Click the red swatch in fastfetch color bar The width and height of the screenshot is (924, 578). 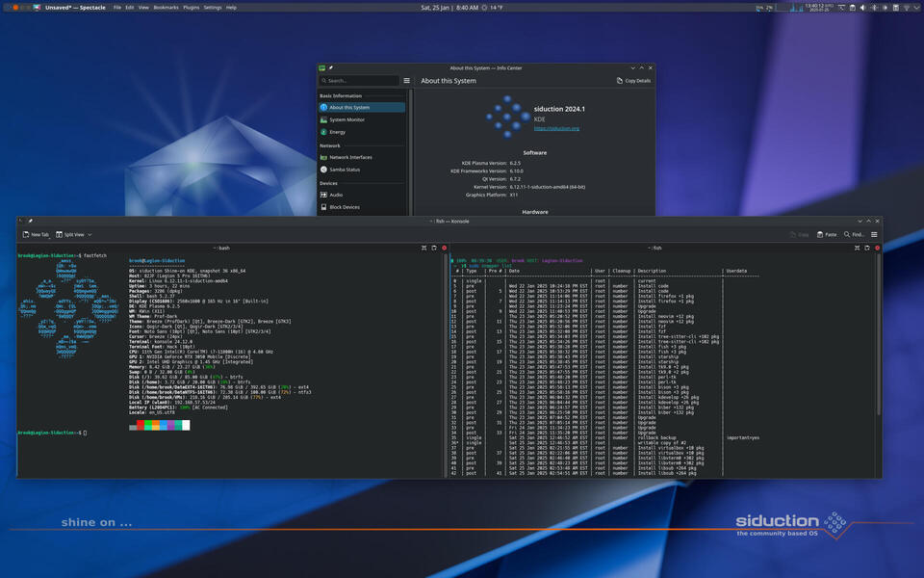(x=141, y=425)
